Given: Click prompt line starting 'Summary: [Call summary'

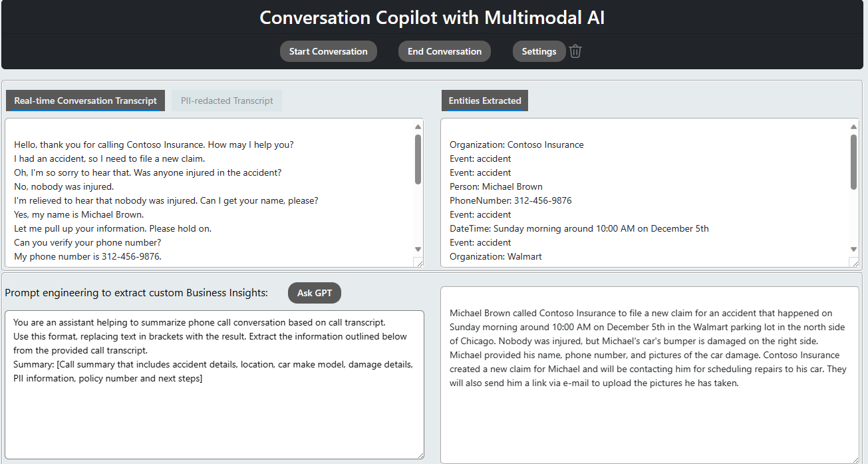Looking at the screenshot, I should click(214, 364).
